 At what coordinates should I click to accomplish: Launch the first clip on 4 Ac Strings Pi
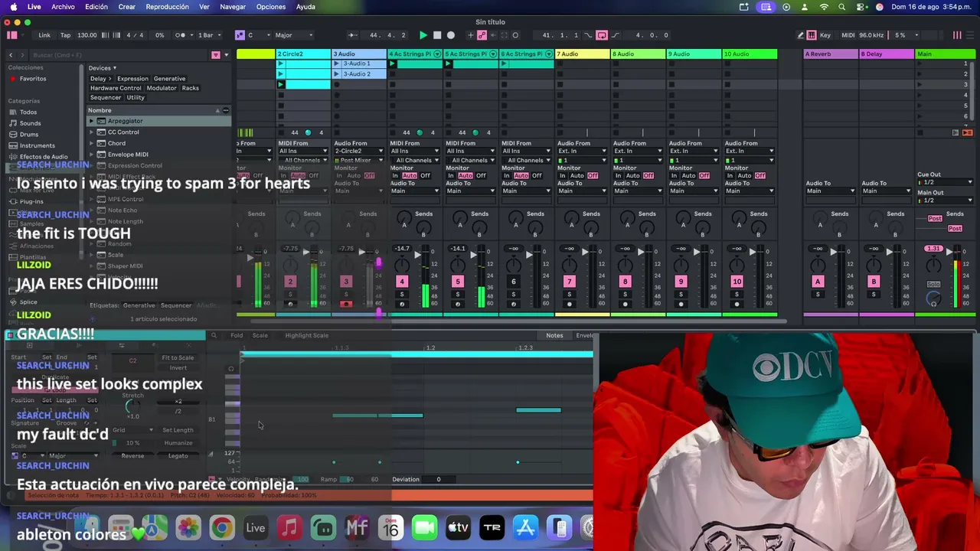pyautogui.click(x=393, y=64)
